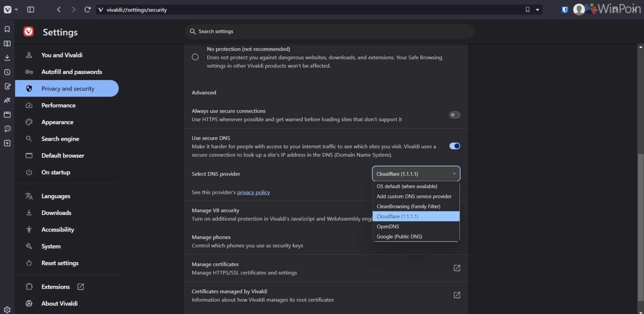The height and width of the screenshot is (314, 644).
Task: Select No protection radio button
Action: 195,57
